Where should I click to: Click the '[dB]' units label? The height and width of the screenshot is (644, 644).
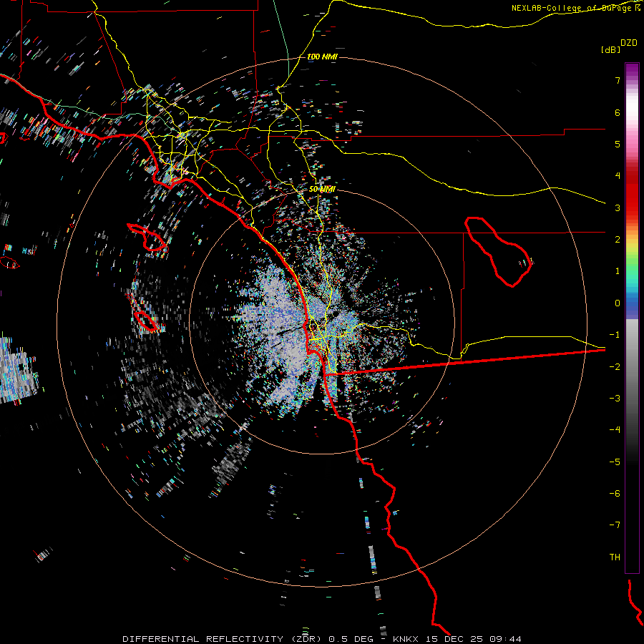pos(610,49)
